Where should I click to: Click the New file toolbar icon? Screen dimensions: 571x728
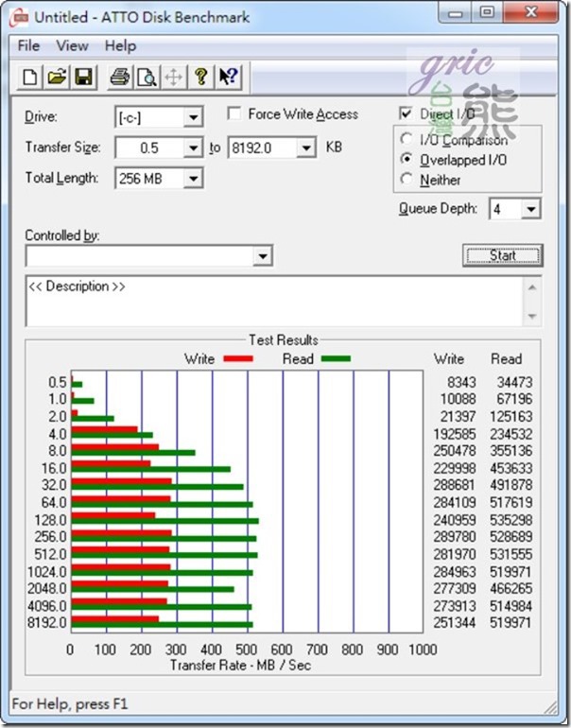click(29, 77)
